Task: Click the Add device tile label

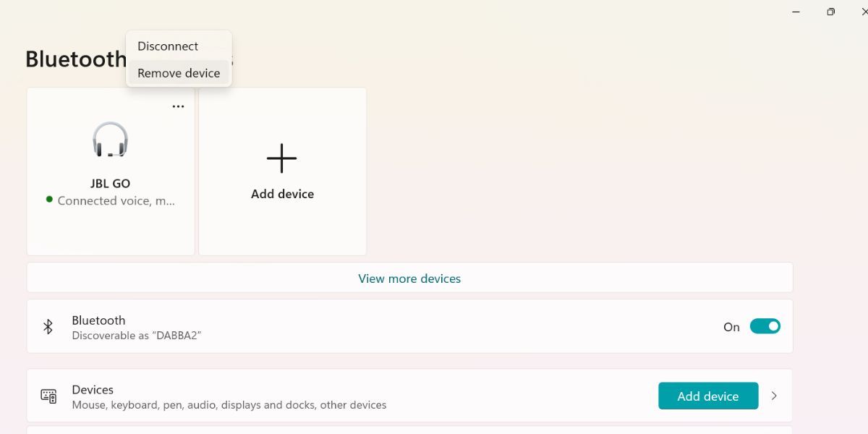Action: [282, 194]
